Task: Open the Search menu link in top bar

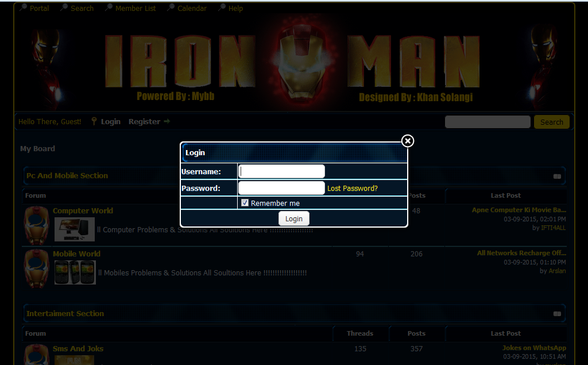Action: coord(82,8)
